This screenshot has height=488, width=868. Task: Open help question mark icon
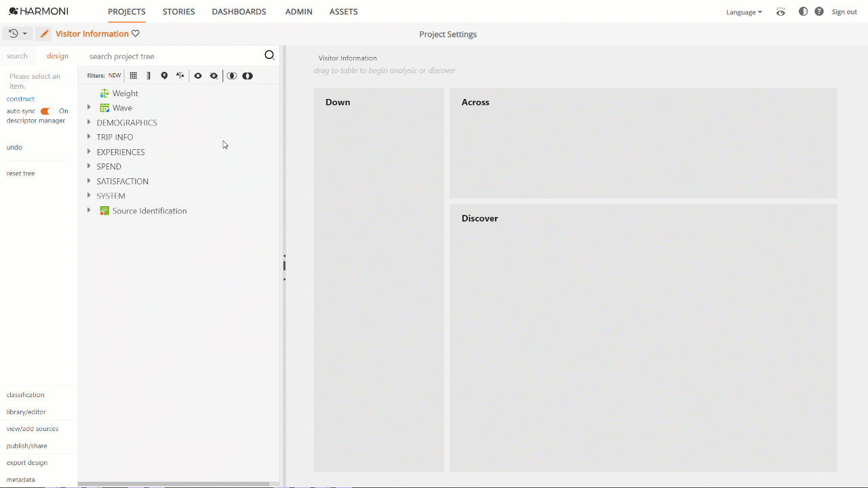click(819, 12)
